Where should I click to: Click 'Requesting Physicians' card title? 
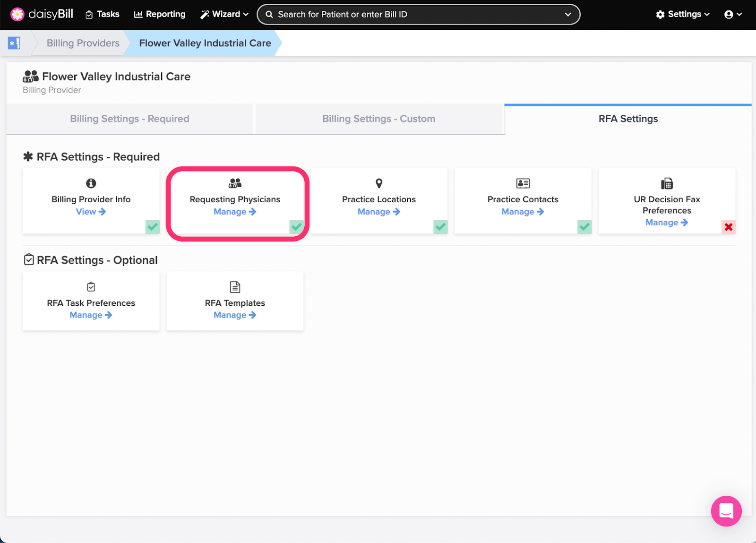235,199
